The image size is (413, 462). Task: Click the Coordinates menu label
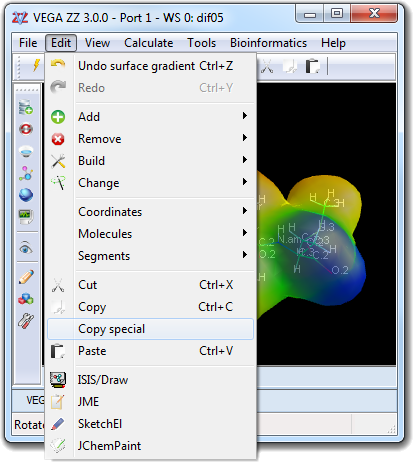[x=110, y=212]
